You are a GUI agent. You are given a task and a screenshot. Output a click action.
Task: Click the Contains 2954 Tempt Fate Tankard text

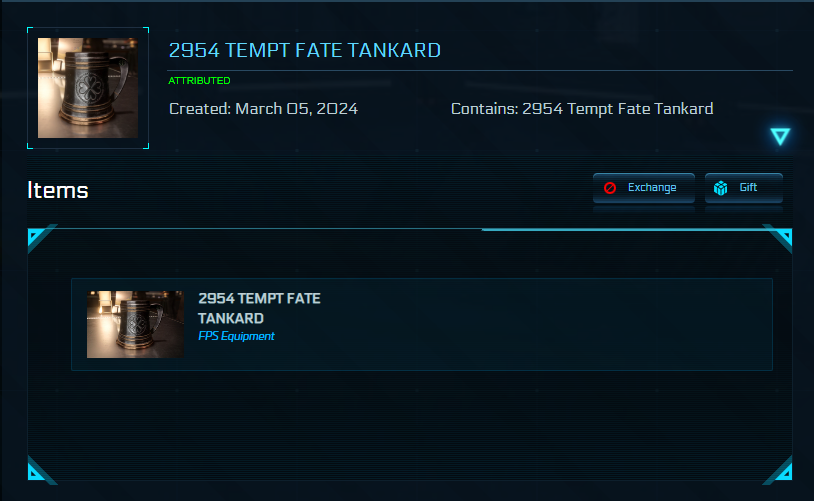click(582, 108)
